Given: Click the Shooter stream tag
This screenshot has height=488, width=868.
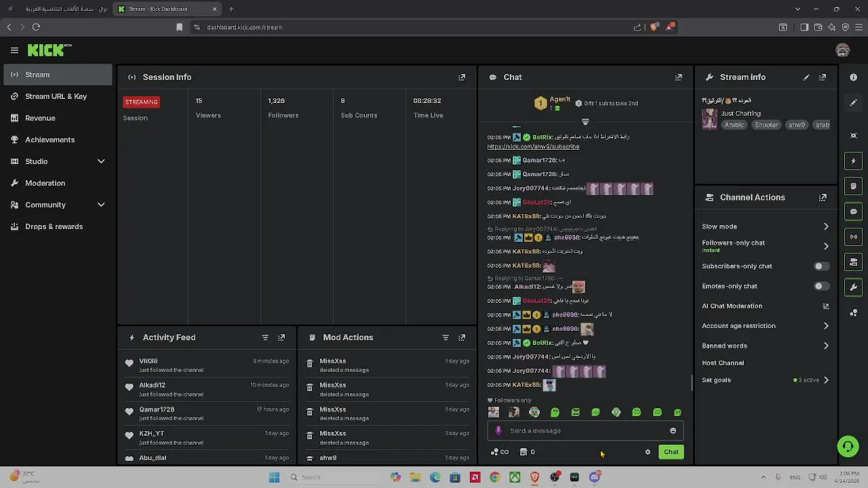Looking at the screenshot, I should [x=766, y=125].
